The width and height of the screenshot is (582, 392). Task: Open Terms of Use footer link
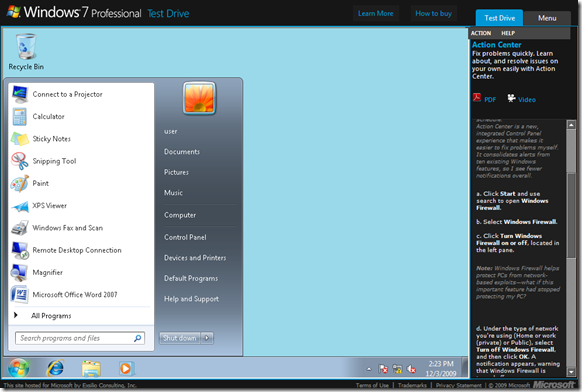(x=372, y=385)
